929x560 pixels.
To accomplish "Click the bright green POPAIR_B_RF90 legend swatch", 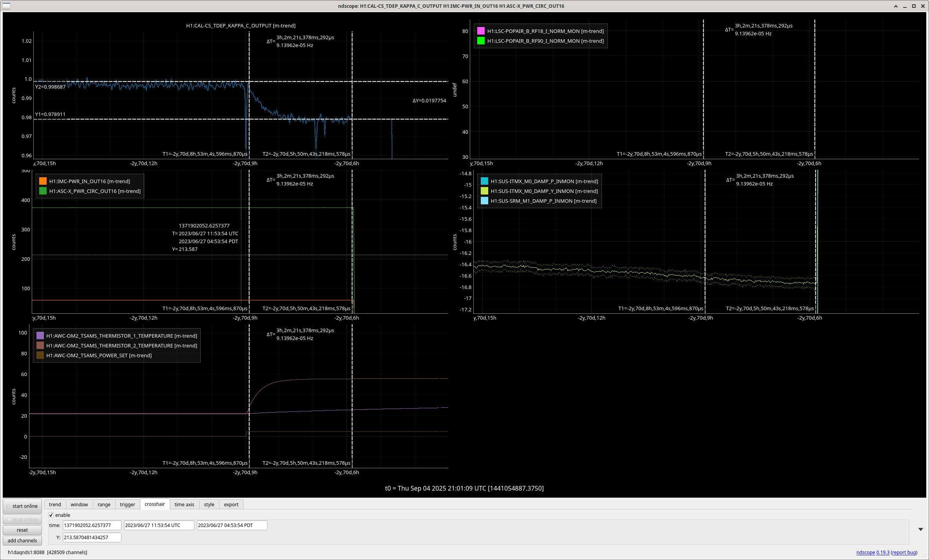I will click(x=481, y=41).
